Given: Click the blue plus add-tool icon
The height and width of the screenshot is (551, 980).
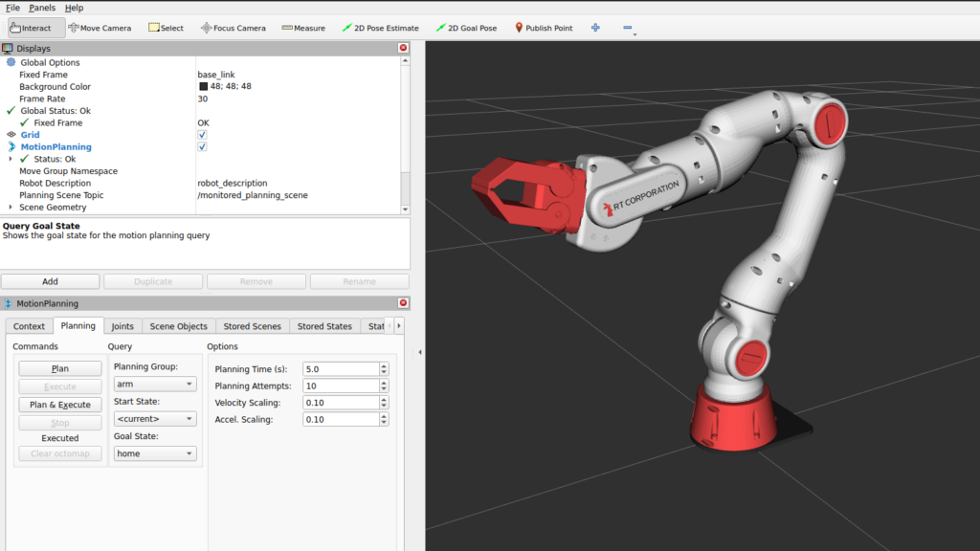Looking at the screenshot, I should (x=595, y=28).
